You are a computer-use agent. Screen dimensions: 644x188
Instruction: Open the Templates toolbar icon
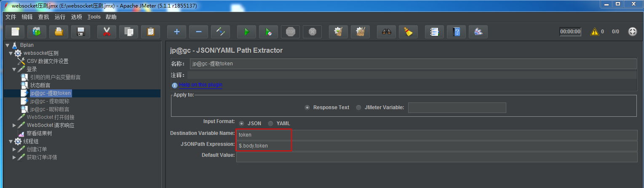[37, 32]
